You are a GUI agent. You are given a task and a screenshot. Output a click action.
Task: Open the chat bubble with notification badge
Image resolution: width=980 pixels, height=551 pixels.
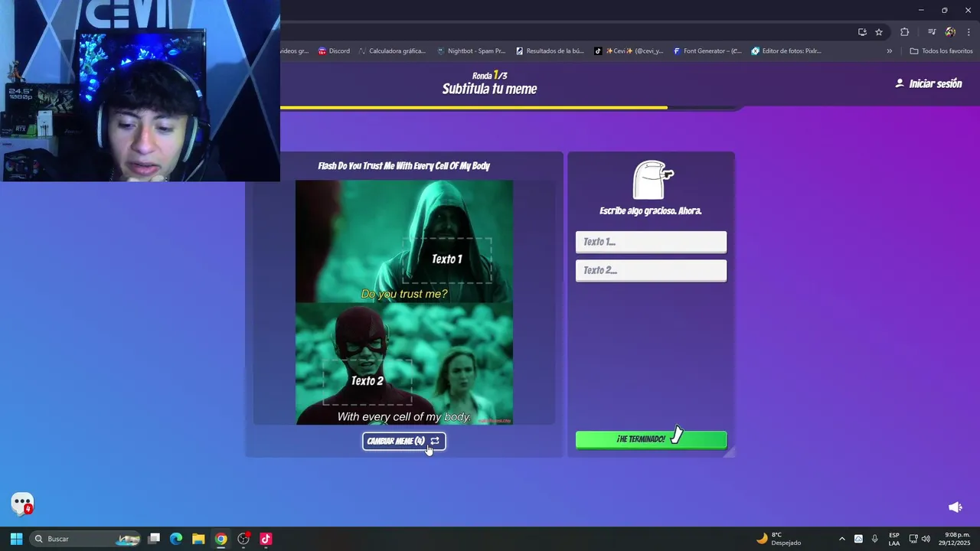click(x=22, y=504)
